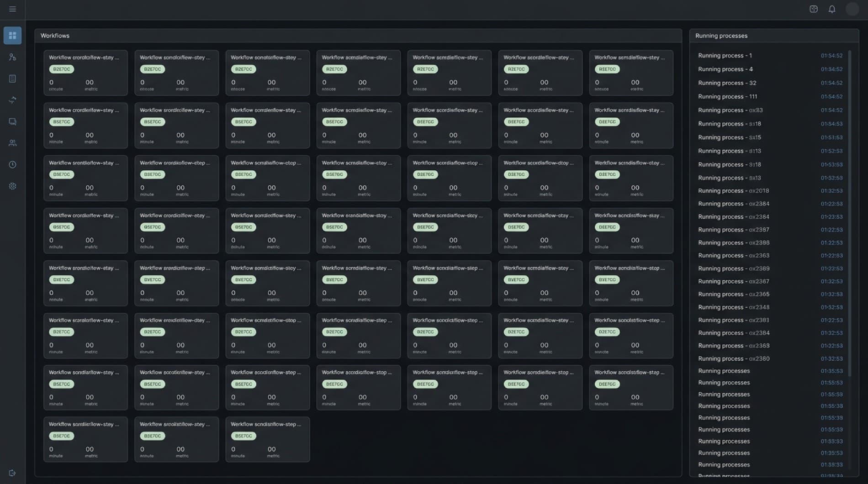Select row 'Running process - 32'
The image size is (868, 484).
[770, 83]
